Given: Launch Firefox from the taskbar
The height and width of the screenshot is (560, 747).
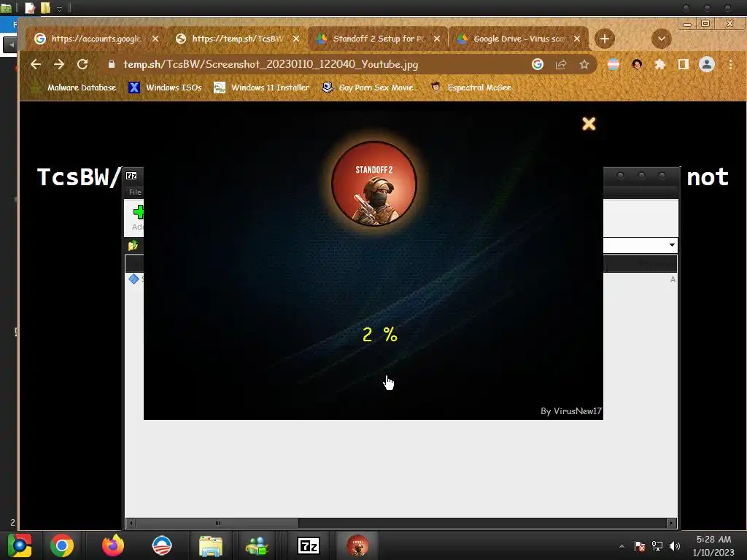Looking at the screenshot, I should tap(113, 545).
